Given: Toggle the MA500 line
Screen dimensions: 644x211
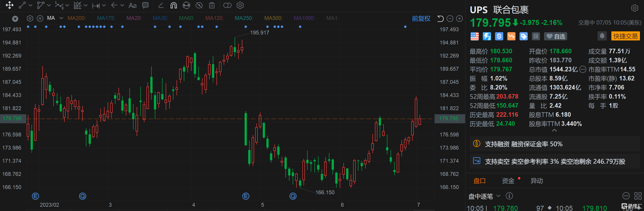Looking at the screenshot, I should pyautogui.click(x=274, y=18).
